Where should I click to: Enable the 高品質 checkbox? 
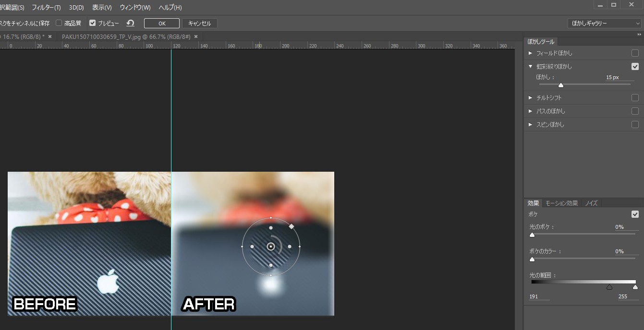(59, 23)
